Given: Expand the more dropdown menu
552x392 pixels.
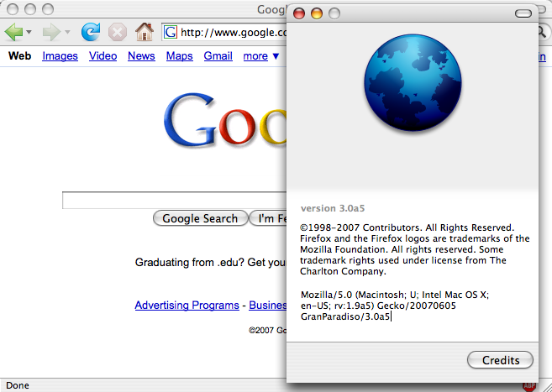Looking at the screenshot, I should tap(260, 56).
